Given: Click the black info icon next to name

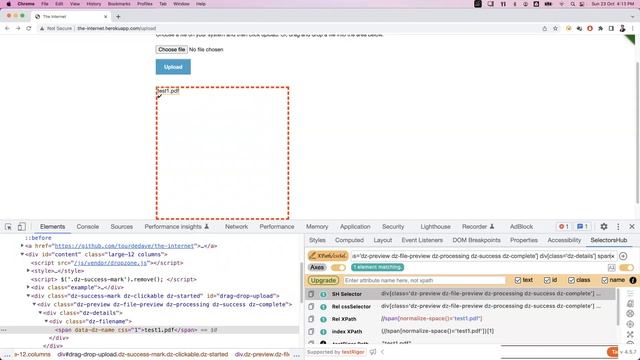Looking at the screenshot, I should (633, 280).
